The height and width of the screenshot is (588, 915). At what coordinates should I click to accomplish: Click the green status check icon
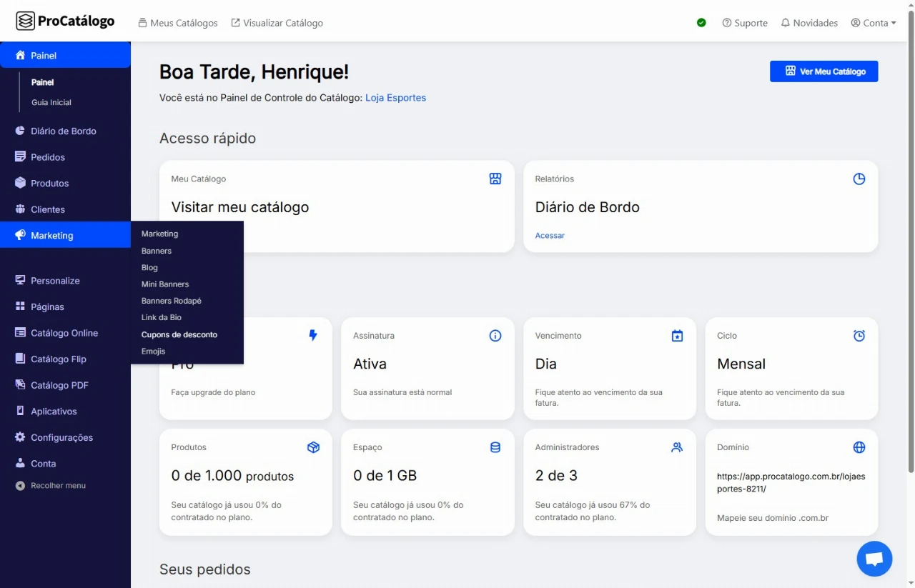pyautogui.click(x=701, y=23)
